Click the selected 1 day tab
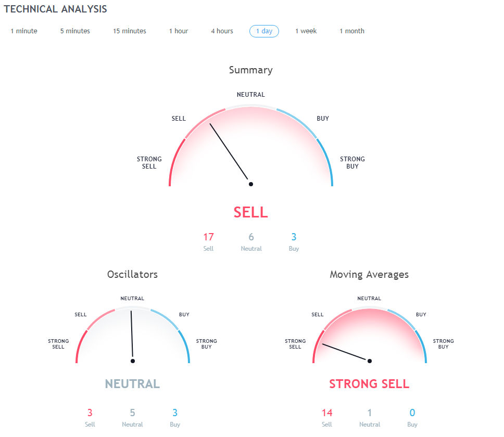This screenshot has height=437, width=504. [264, 31]
